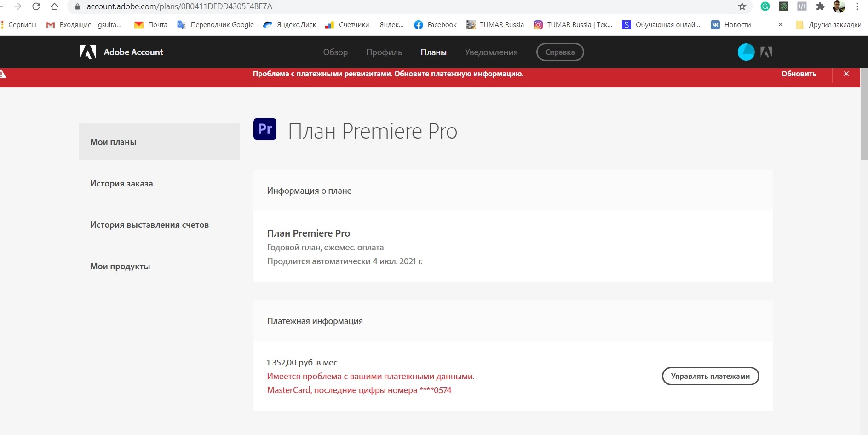Image resolution: width=868 pixels, height=435 pixels.
Task: Click Продлится автоматически 4 июл. 2021 text
Action: (345, 261)
